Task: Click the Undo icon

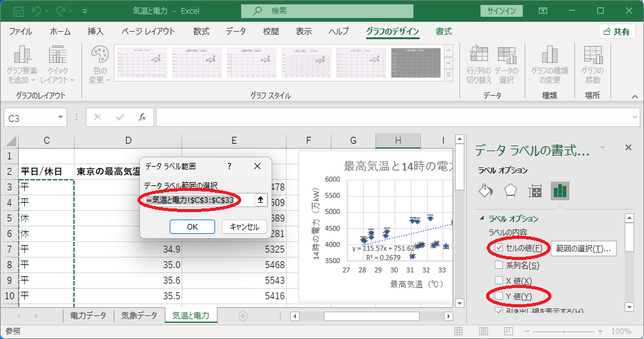Action: tap(36, 11)
